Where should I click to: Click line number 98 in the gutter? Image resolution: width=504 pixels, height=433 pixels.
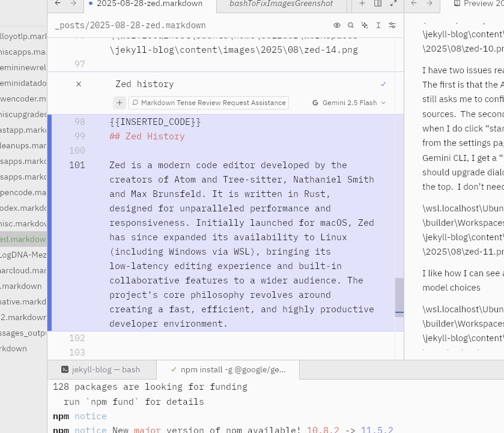(x=80, y=122)
